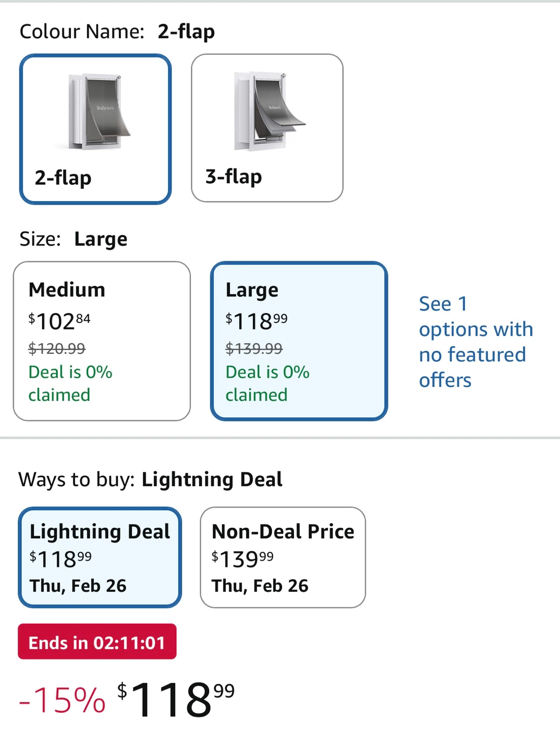560x731 pixels.
Task: Select the 2-flap colour option label
Action: [x=63, y=178]
